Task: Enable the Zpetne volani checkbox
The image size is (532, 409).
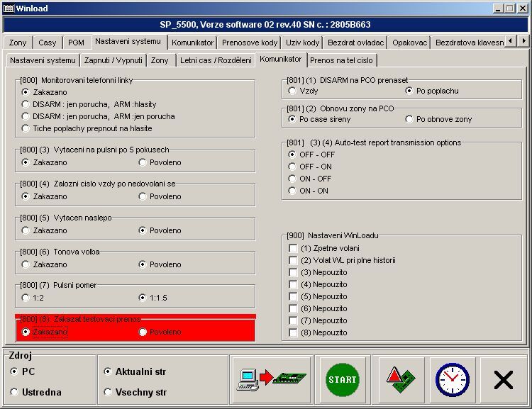Action: (293, 248)
